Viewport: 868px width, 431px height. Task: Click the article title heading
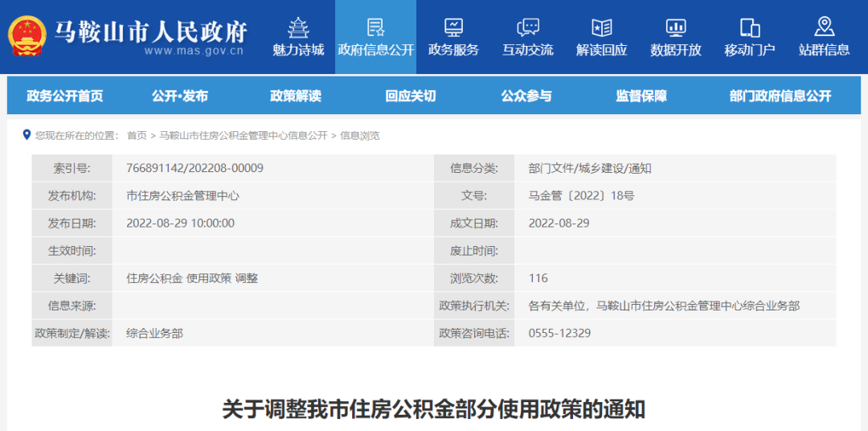(434, 408)
